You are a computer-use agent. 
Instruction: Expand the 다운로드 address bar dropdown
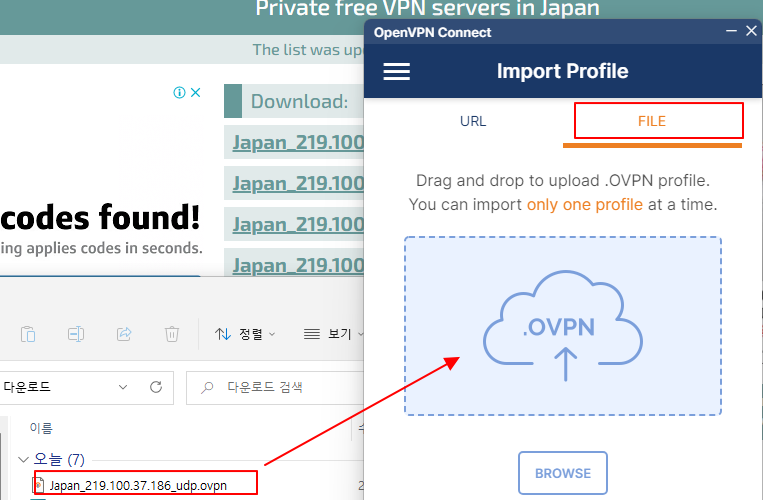click(x=123, y=387)
